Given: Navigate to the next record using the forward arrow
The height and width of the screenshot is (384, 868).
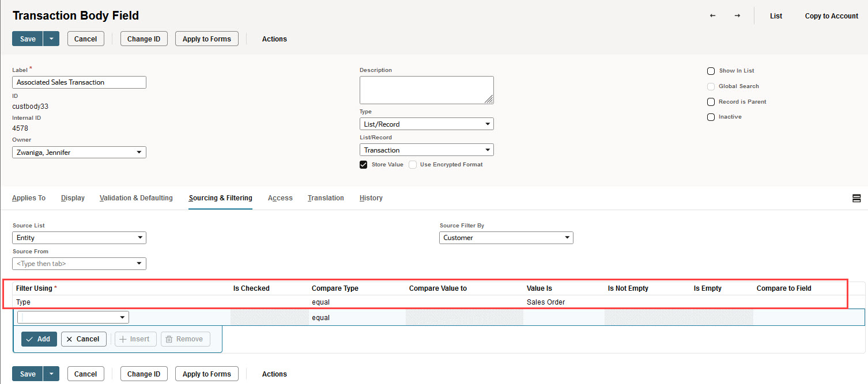Looking at the screenshot, I should (737, 16).
